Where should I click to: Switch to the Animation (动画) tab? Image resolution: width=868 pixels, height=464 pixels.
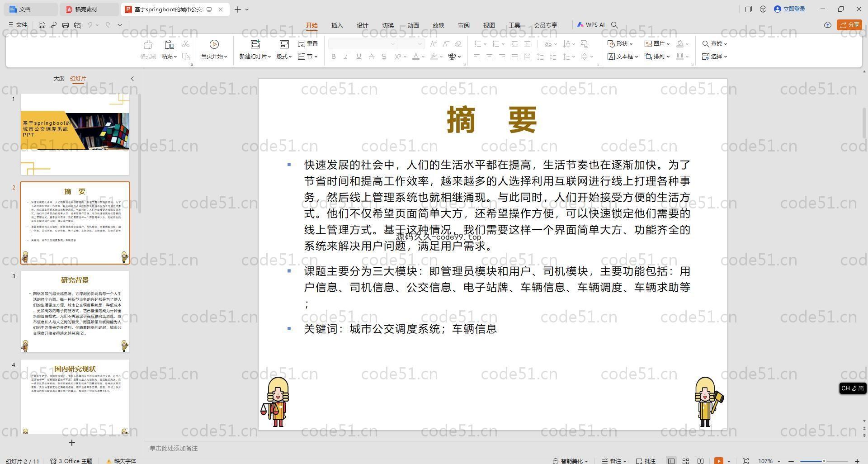coord(413,25)
